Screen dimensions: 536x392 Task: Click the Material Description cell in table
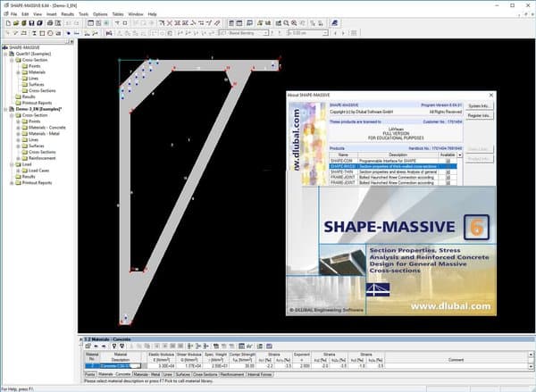click(x=121, y=366)
